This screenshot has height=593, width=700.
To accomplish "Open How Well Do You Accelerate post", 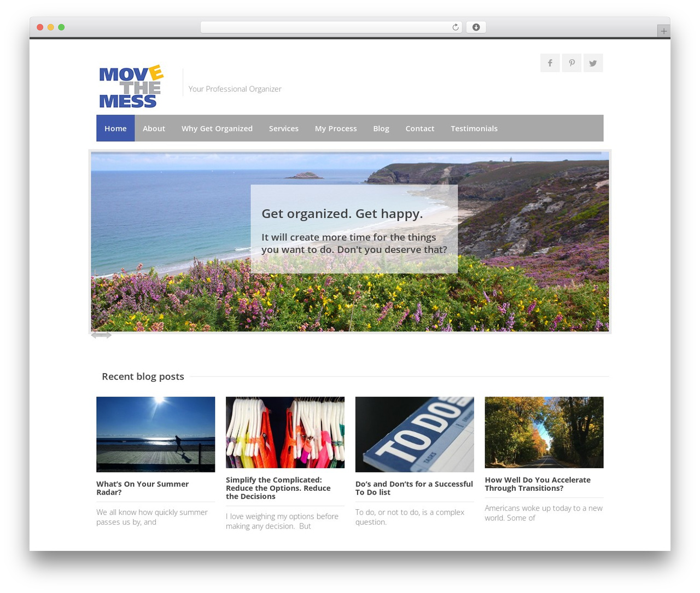I will click(x=538, y=484).
